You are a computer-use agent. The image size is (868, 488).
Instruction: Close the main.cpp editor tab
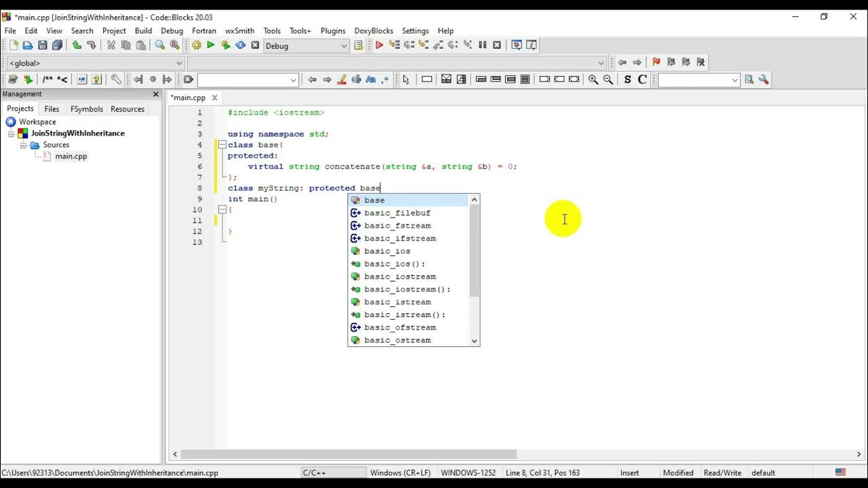point(214,98)
